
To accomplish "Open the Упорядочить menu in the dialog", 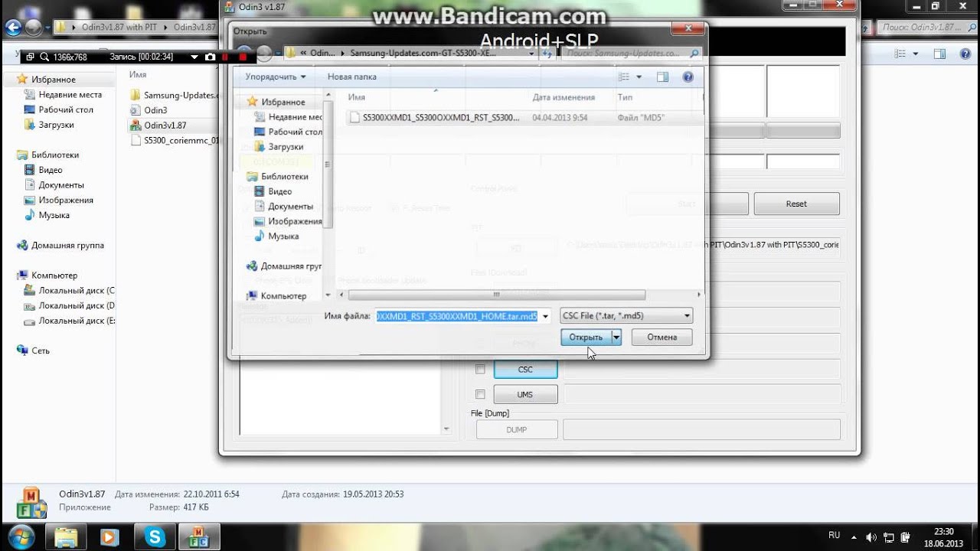I will [x=276, y=77].
